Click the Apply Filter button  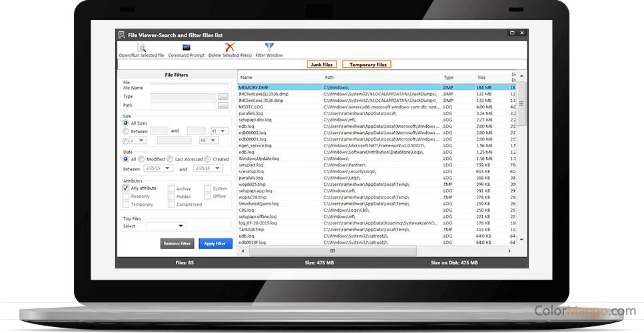click(x=215, y=244)
